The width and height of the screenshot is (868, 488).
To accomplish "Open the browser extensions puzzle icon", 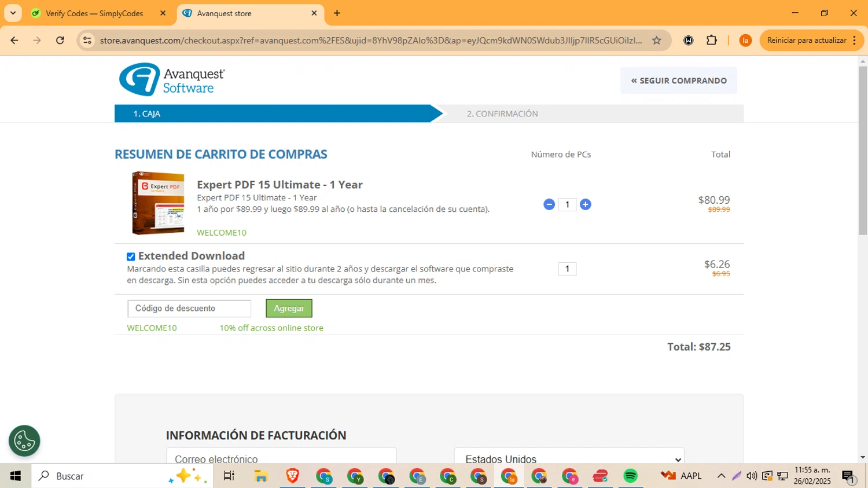I will [712, 41].
